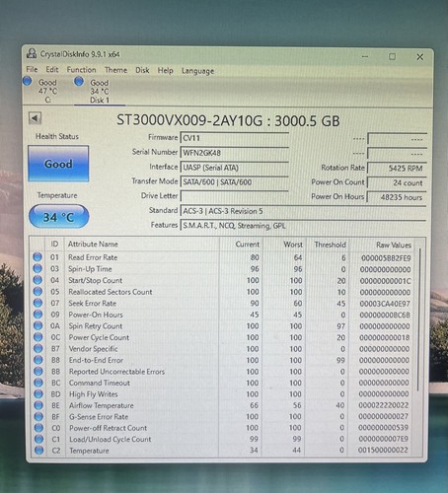Open the Disk menu

tap(142, 70)
